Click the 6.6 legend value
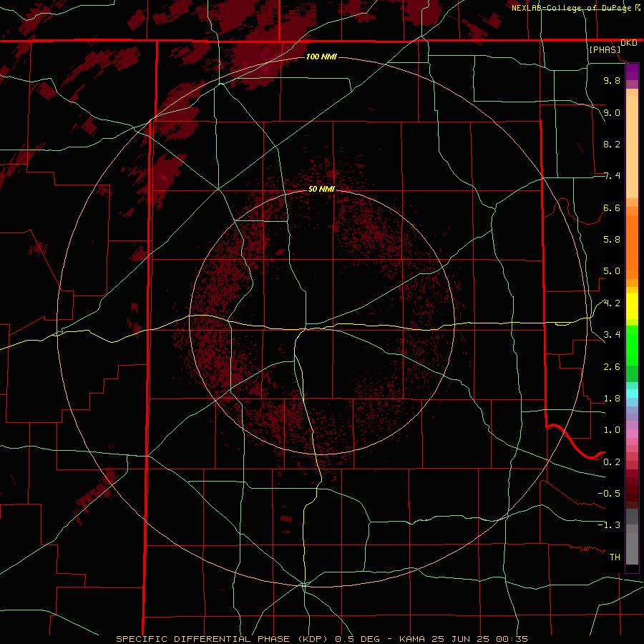 click(x=612, y=208)
